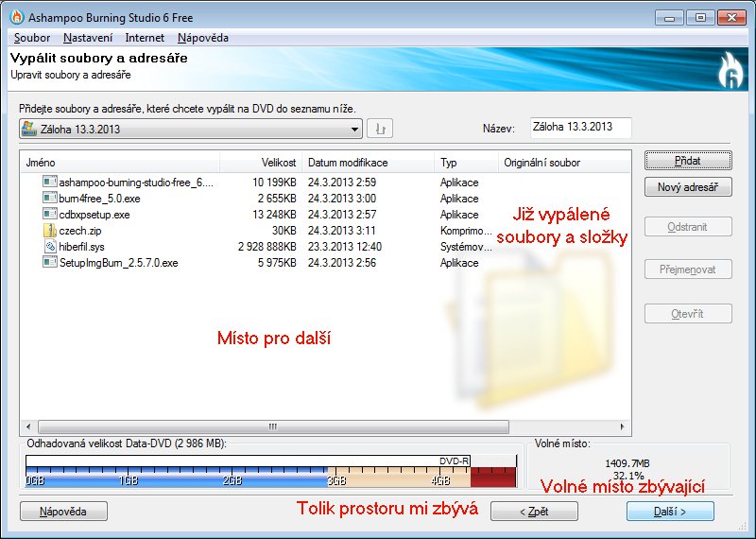The height and width of the screenshot is (539, 756).
Task: Click the free space value 1409.7MB
Action: tap(627, 463)
